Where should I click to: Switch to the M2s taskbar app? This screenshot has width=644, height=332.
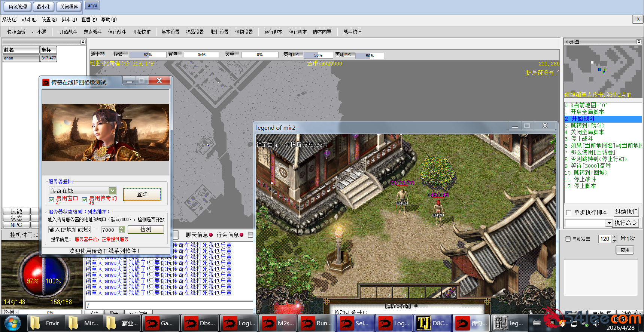point(277,323)
